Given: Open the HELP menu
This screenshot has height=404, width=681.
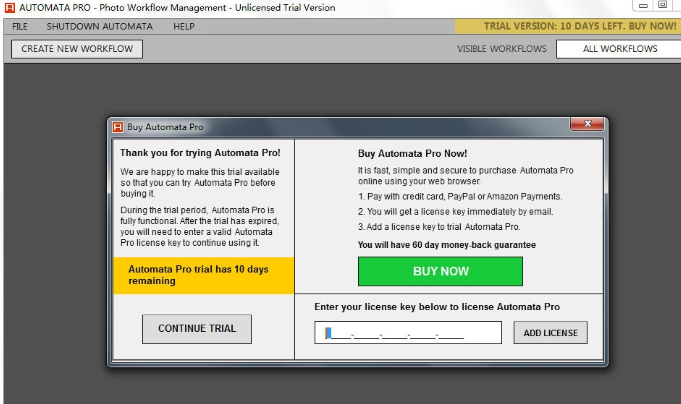Looking at the screenshot, I should [184, 26].
